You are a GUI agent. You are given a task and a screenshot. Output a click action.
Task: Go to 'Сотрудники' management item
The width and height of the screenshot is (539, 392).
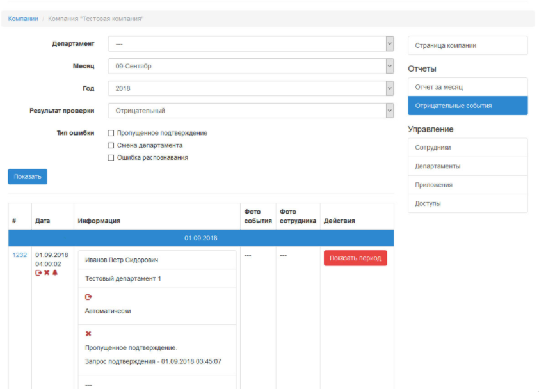[x=468, y=148]
